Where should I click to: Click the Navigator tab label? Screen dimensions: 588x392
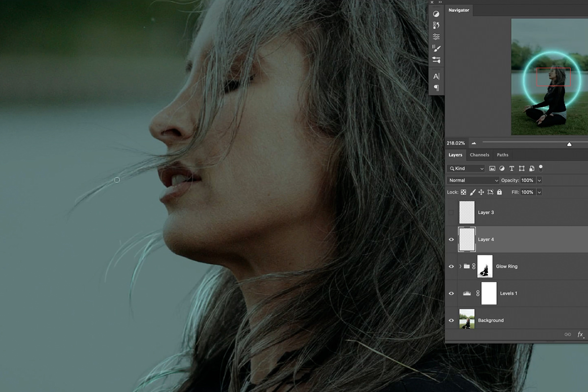point(459,10)
